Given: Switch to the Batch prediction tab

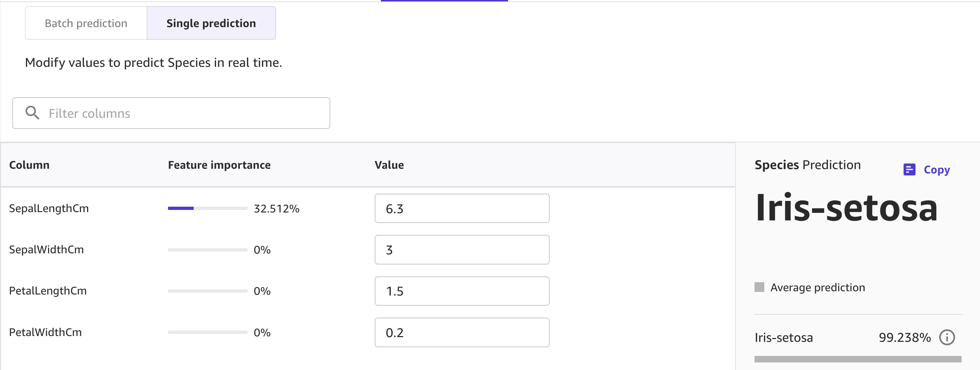Looking at the screenshot, I should [86, 23].
